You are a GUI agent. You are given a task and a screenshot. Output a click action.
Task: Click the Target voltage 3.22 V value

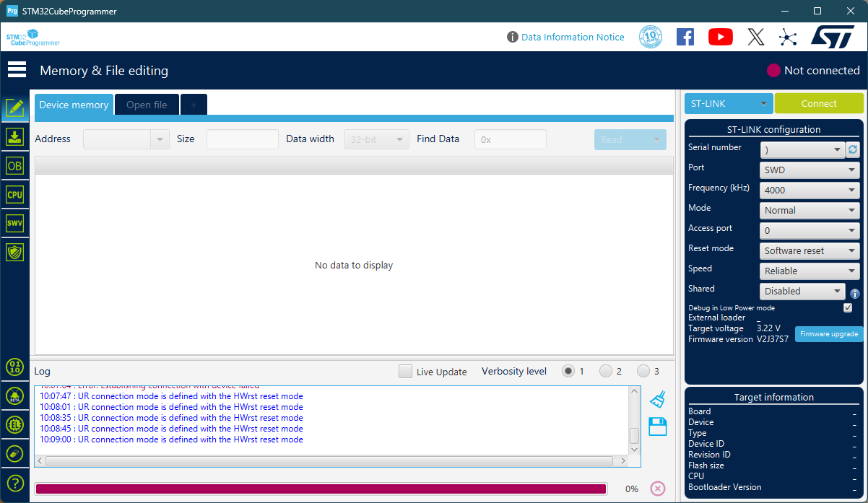(x=768, y=328)
